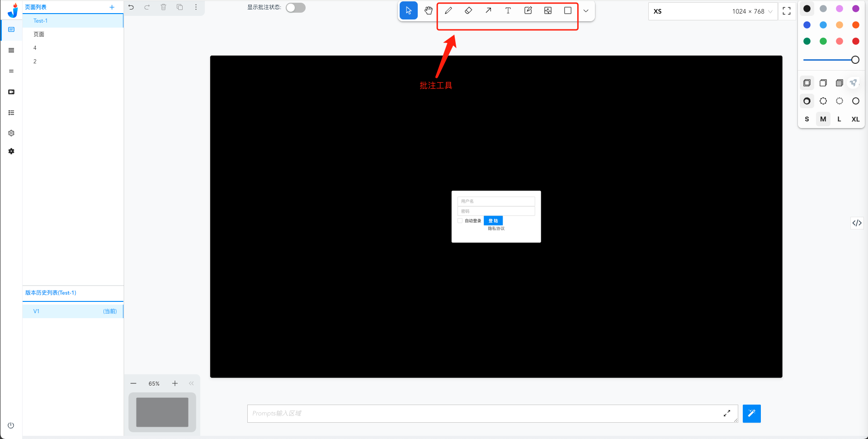Select 页面 in page list
The image size is (868, 439).
(x=73, y=34)
